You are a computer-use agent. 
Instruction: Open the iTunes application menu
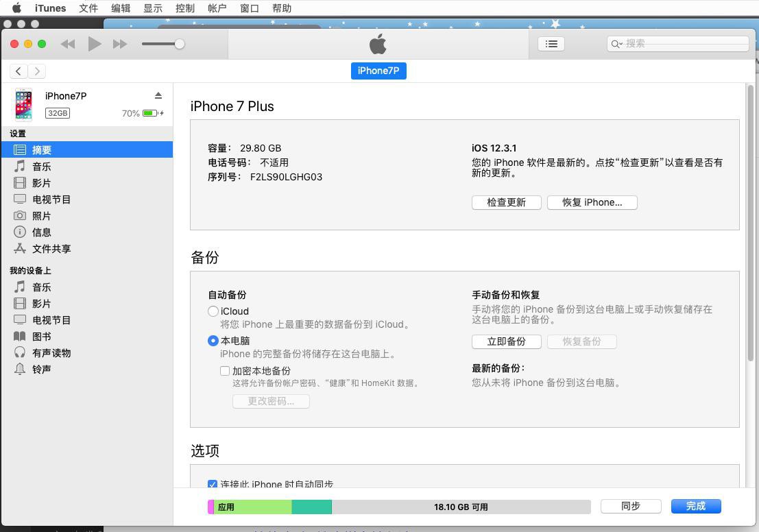tap(50, 8)
